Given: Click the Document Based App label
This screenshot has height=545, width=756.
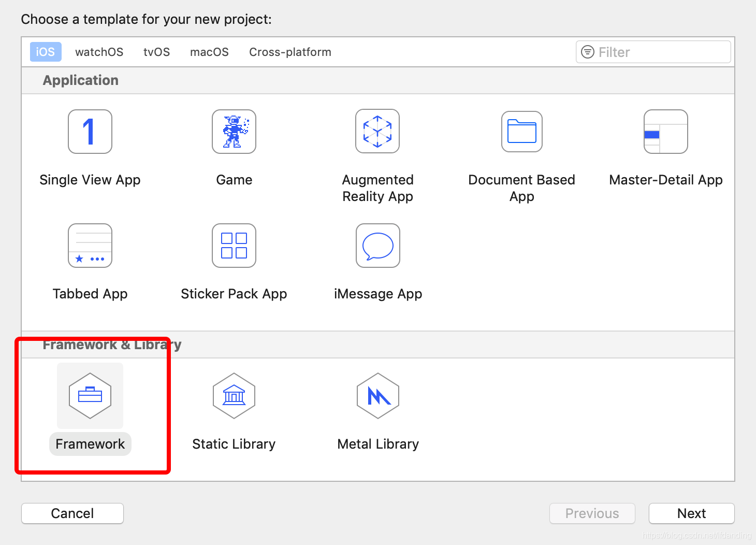Looking at the screenshot, I should point(522,188).
